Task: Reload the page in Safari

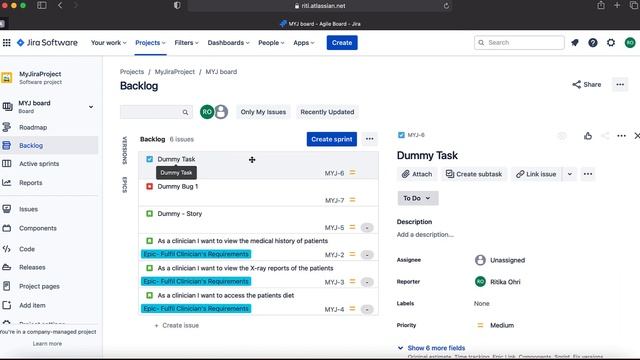Action: pos(446,6)
